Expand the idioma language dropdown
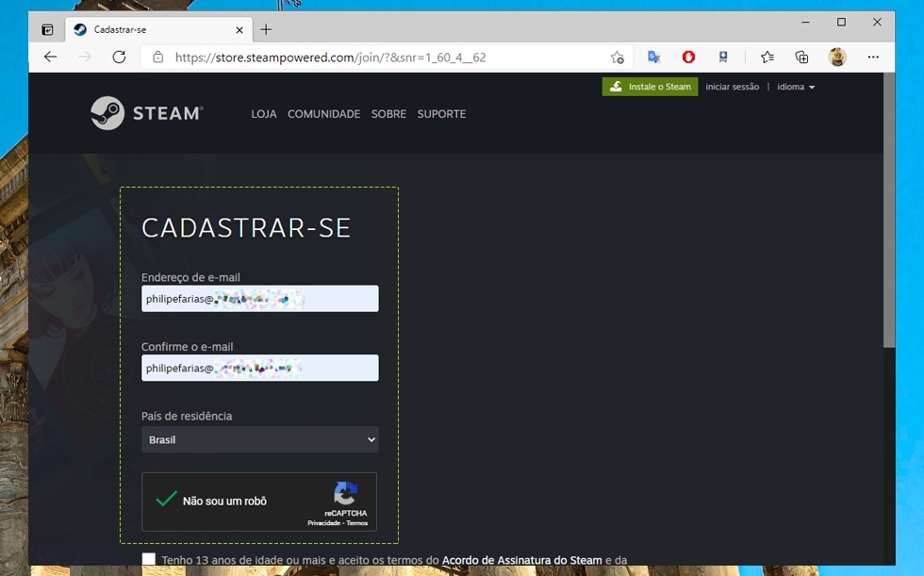The height and width of the screenshot is (576, 924). [795, 87]
